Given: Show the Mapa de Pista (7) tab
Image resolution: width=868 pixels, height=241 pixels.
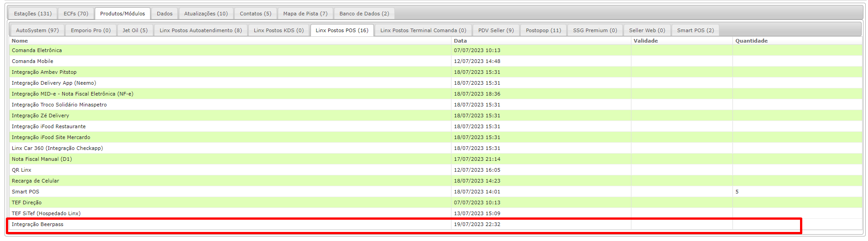Looking at the screenshot, I should pyautogui.click(x=305, y=14).
